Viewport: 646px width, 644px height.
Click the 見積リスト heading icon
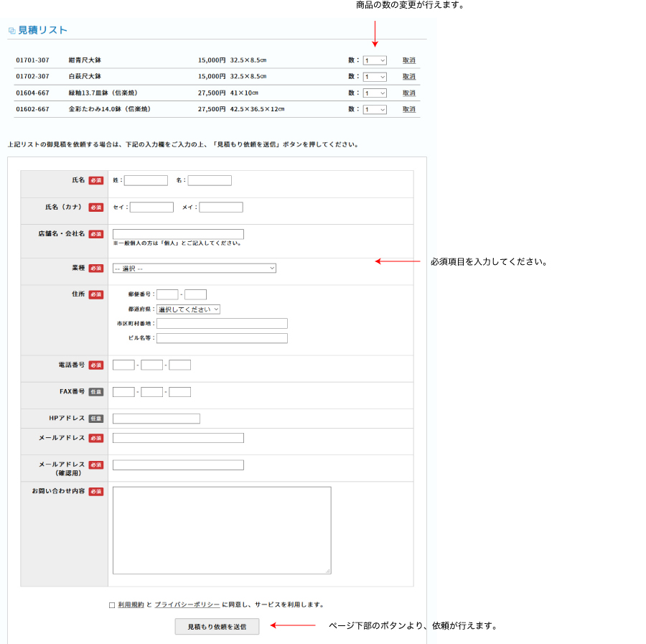[11, 31]
